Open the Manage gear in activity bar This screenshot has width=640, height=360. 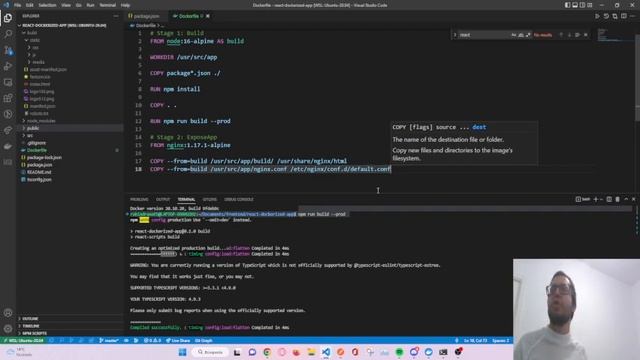pyautogui.click(x=8, y=329)
